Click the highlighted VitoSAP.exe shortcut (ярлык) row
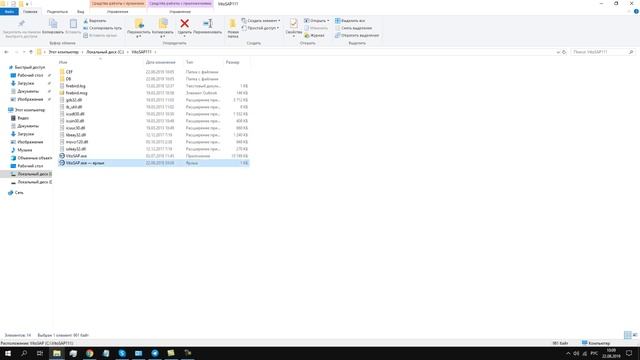 (153, 162)
